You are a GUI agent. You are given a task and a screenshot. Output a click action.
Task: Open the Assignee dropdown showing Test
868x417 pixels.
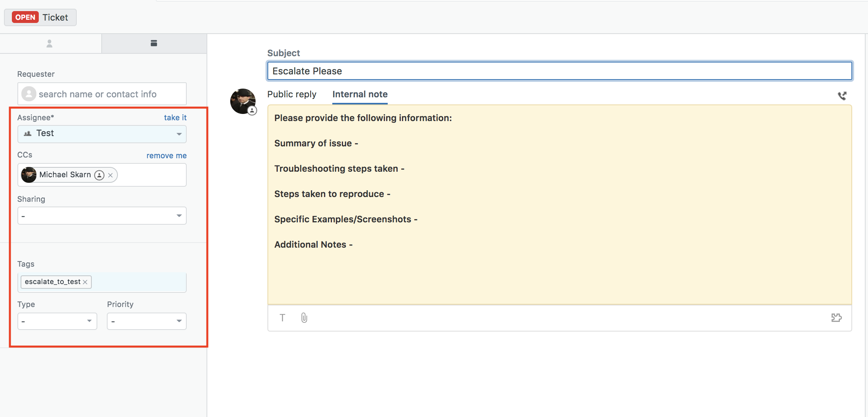[x=102, y=134]
